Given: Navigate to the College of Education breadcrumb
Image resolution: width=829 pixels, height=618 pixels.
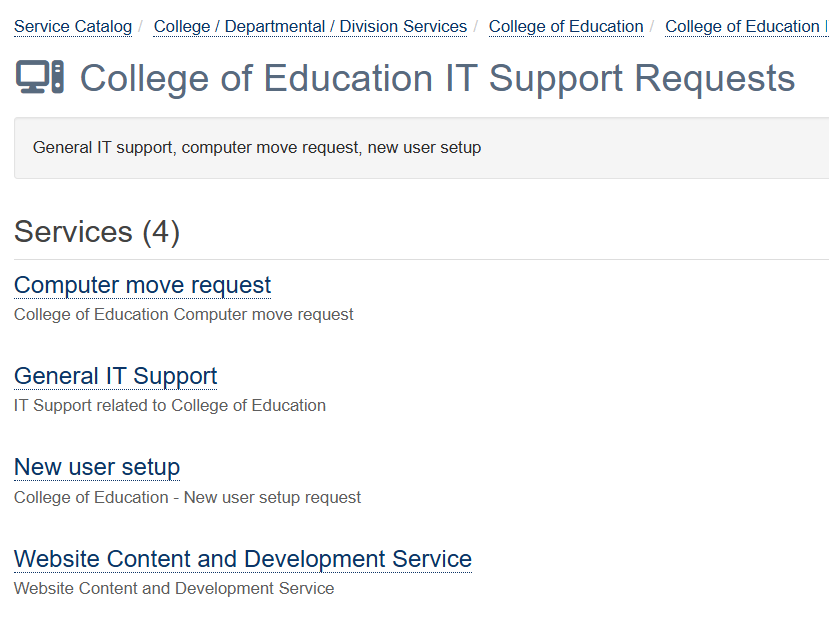Looking at the screenshot, I should (566, 27).
